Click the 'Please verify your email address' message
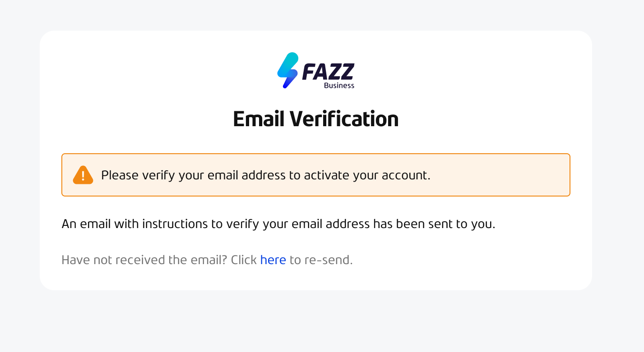The height and width of the screenshot is (352, 644). point(266,175)
